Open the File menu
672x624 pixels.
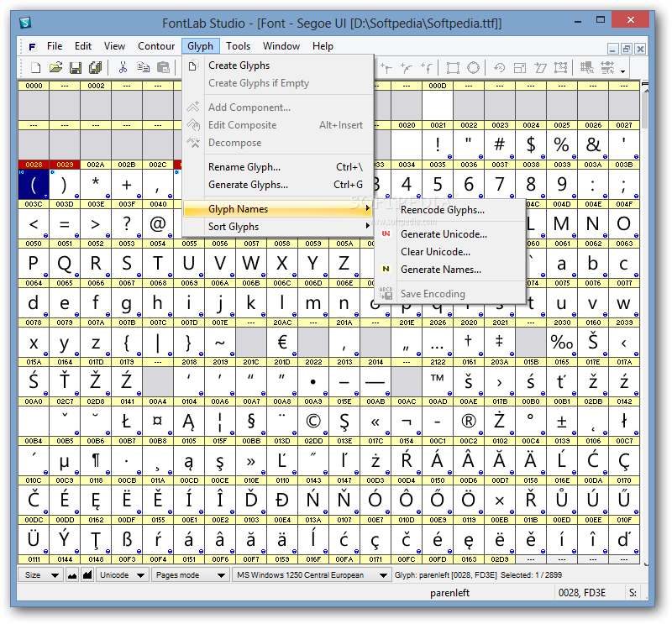[55, 46]
